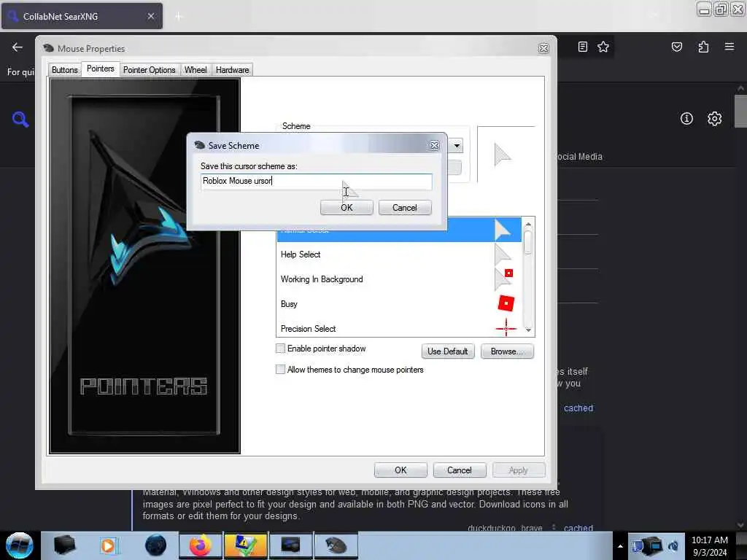The image size is (747, 560).
Task: Click the Help Select arrow cursor icon
Action: click(x=503, y=254)
